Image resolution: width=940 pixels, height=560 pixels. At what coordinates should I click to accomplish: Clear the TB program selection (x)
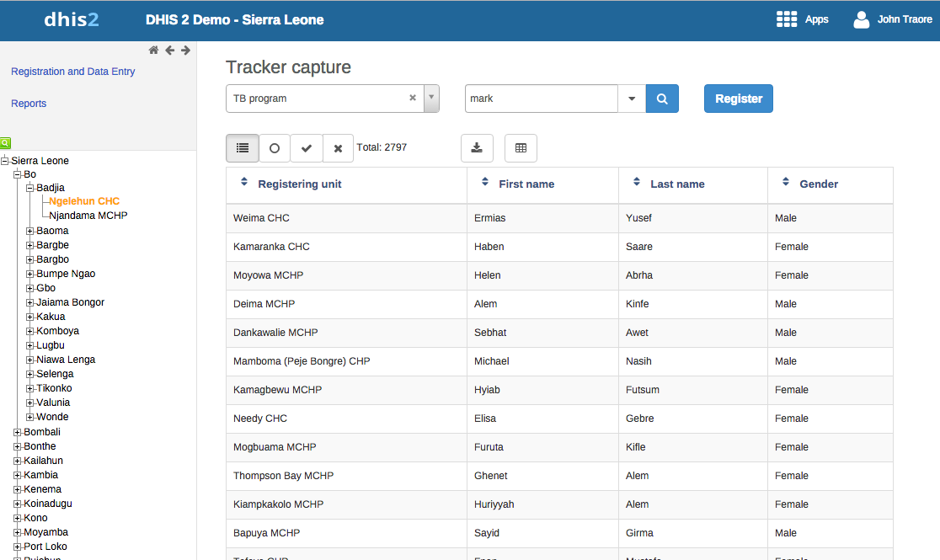pyautogui.click(x=413, y=98)
